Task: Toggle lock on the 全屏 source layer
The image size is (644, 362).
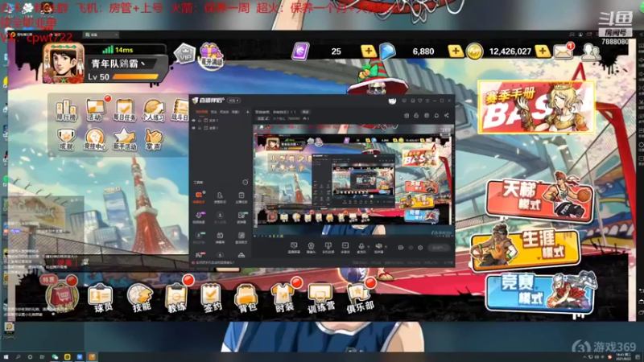Action: (200, 128)
